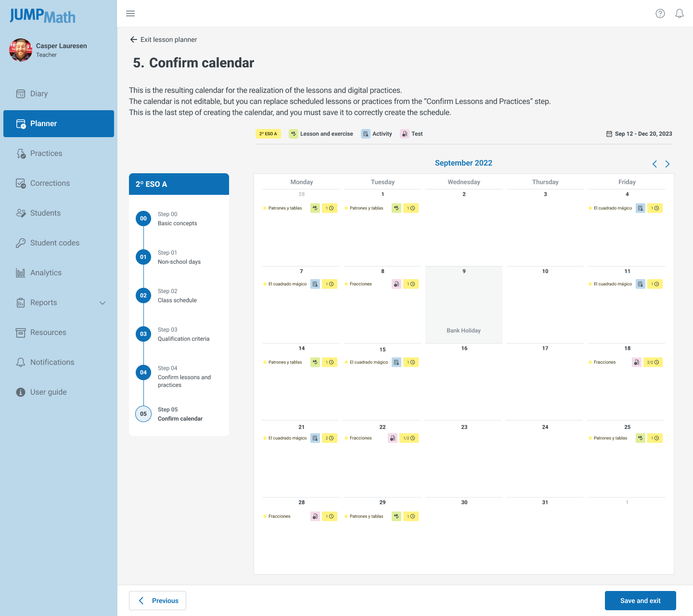Click the help question mark icon

tap(660, 13)
